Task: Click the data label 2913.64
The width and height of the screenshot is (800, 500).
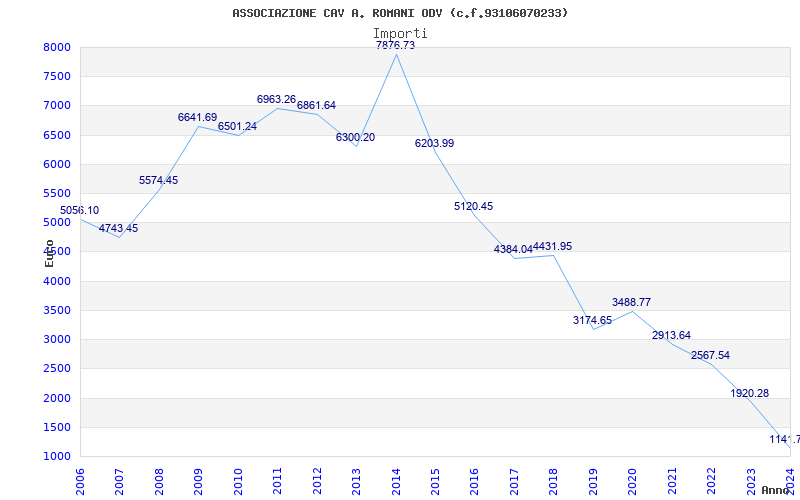Action: pyautogui.click(x=671, y=335)
